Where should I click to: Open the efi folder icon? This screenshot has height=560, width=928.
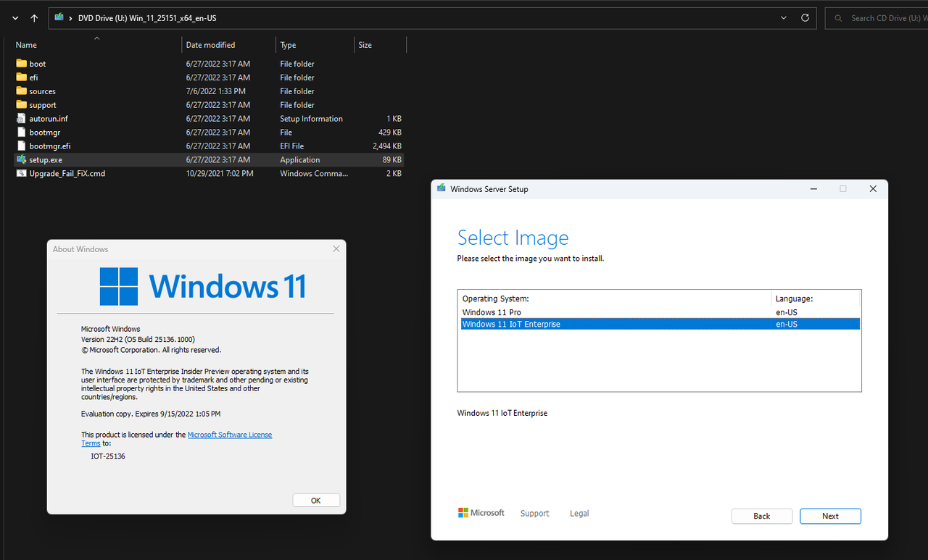coord(21,78)
